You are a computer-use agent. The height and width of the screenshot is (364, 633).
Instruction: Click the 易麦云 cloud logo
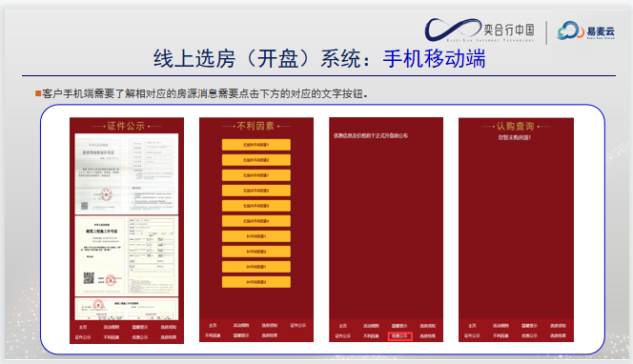pyautogui.click(x=586, y=30)
